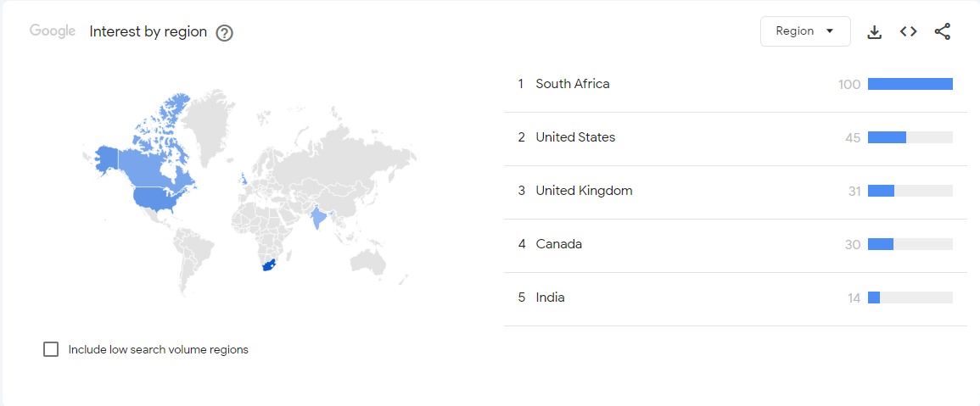Click the share icon

[x=943, y=32]
